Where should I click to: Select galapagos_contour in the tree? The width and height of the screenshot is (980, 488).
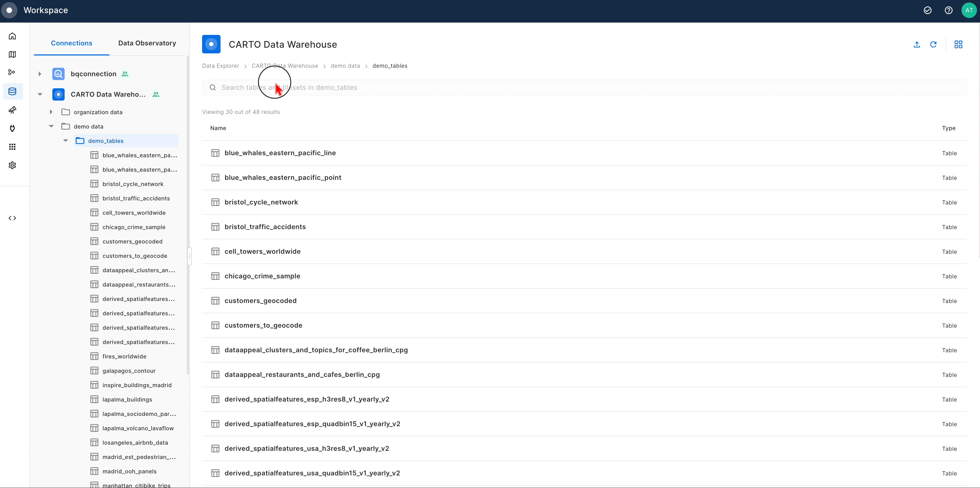pyautogui.click(x=129, y=371)
